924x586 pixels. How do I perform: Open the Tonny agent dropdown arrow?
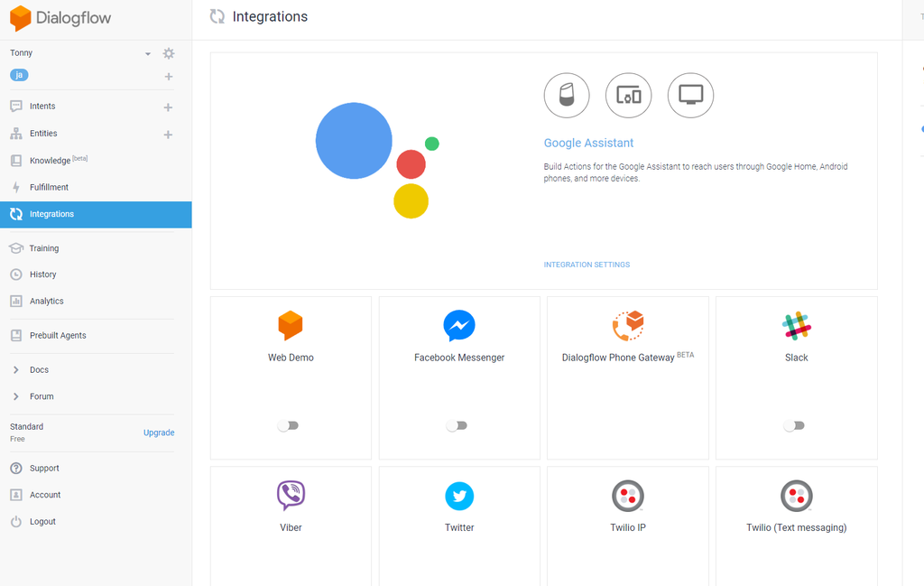click(148, 53)
